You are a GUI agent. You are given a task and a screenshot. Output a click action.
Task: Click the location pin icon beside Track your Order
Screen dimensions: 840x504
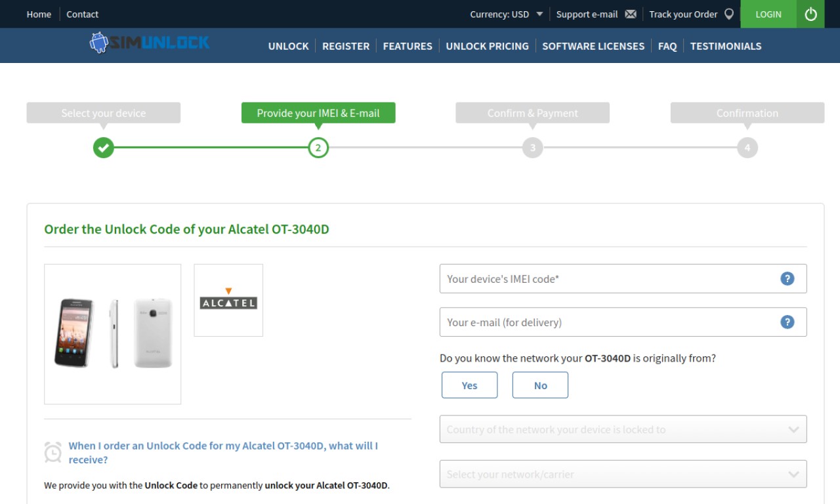(x=728, y=14)
